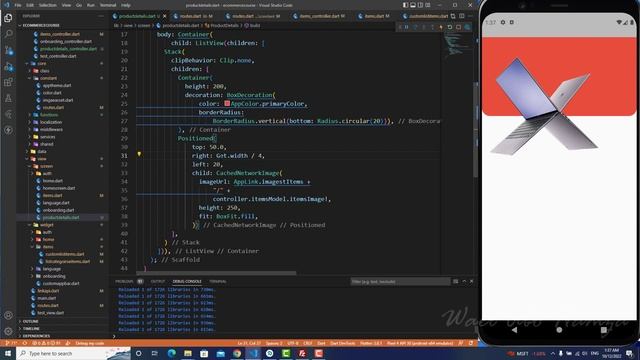Image resolution: width=640 pixels, height=360 pixels.
Task: Toggle the primary side bar
Action: point(405,5)
